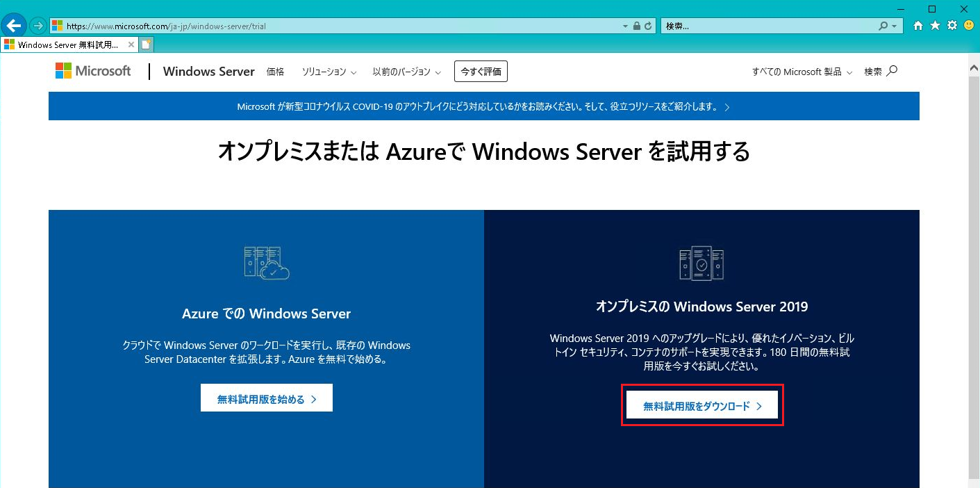Open the 価格 navigation item
980x488 pixels.
tap(275, 71)
